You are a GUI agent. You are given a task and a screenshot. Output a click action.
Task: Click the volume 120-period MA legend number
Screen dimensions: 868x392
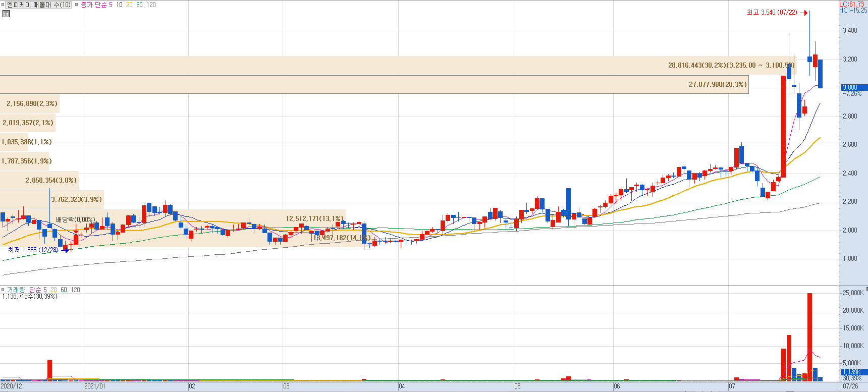coord(75,290)
